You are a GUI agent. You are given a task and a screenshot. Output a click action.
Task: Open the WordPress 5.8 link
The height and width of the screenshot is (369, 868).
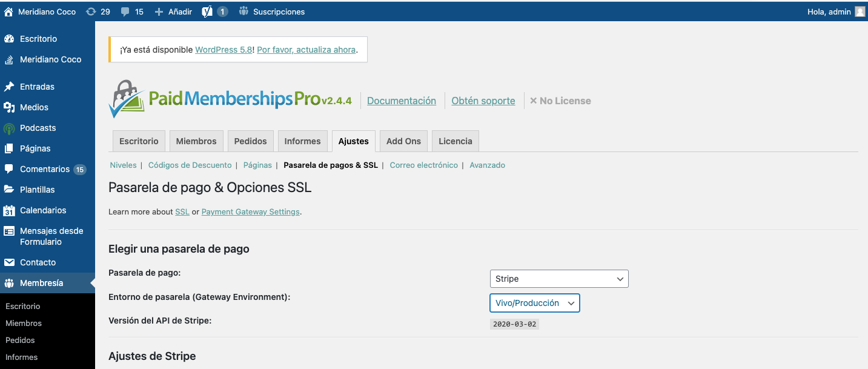coord(224,50)
